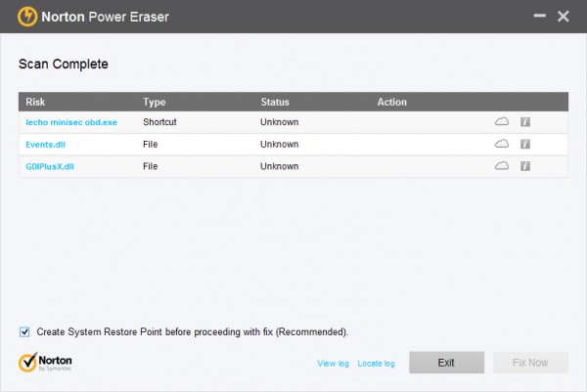Image resolution: width=587 pixels, height=392 pixels.
Task: Select the Shortcut type cell
Action: coord(159,122)
